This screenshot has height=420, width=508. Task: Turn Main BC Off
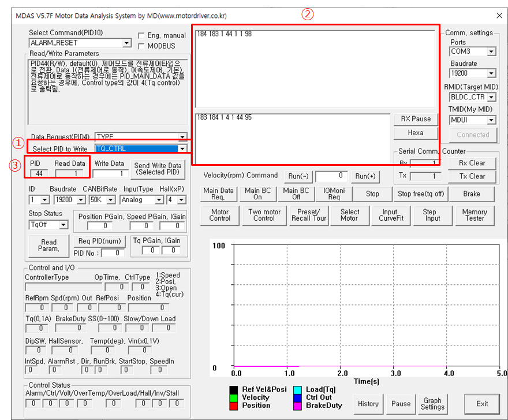pos(296,194)
